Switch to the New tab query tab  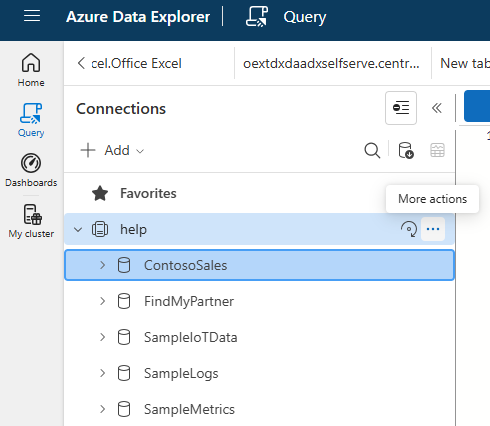click(x=465, y=63)
